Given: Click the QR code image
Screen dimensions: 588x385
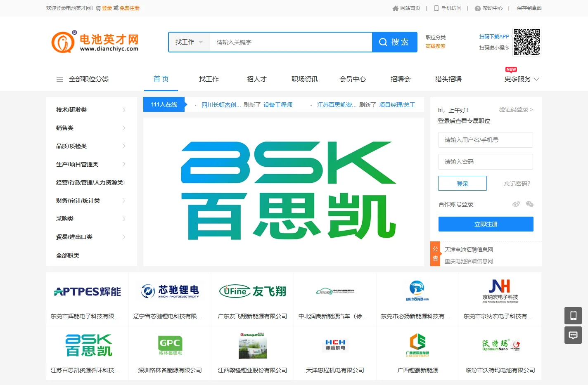Looking at the screenshot, I should coord(527,42).
